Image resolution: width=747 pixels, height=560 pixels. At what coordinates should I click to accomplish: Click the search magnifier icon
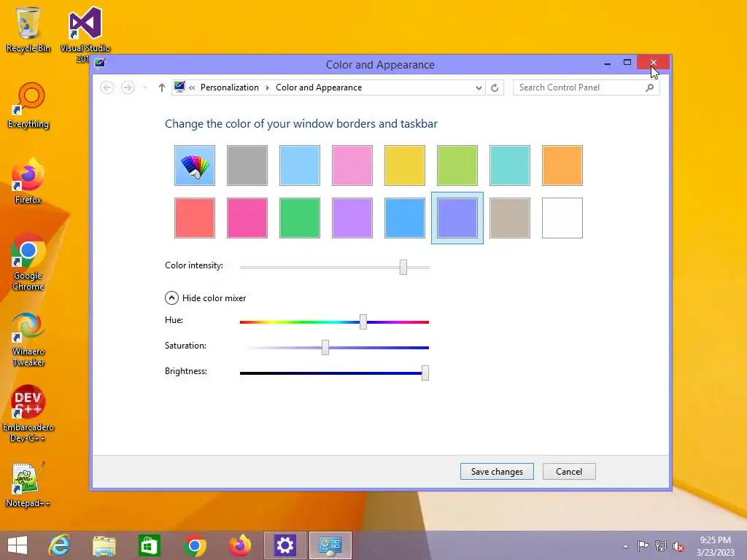point(649,87)
